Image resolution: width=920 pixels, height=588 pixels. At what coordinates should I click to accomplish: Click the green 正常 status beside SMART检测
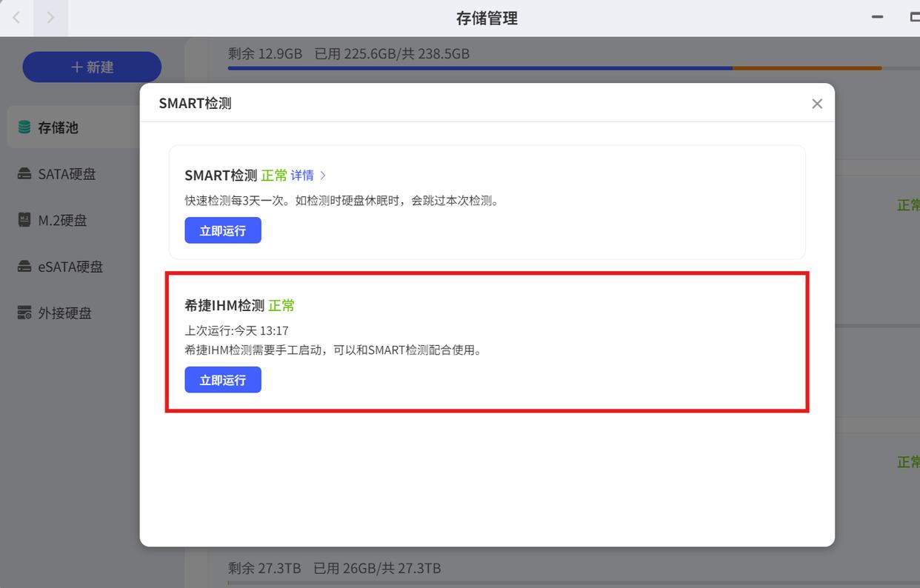(x=273, y=176)
